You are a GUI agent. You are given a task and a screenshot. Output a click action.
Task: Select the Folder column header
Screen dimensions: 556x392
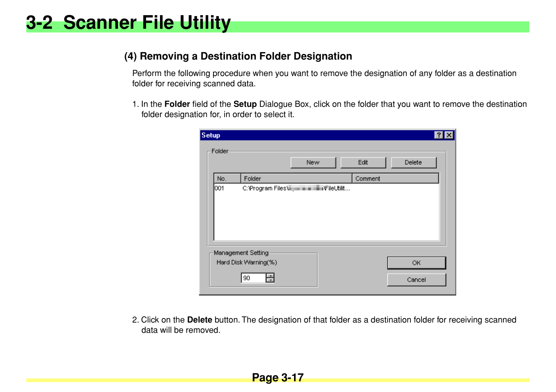click(x=297, y=178)
